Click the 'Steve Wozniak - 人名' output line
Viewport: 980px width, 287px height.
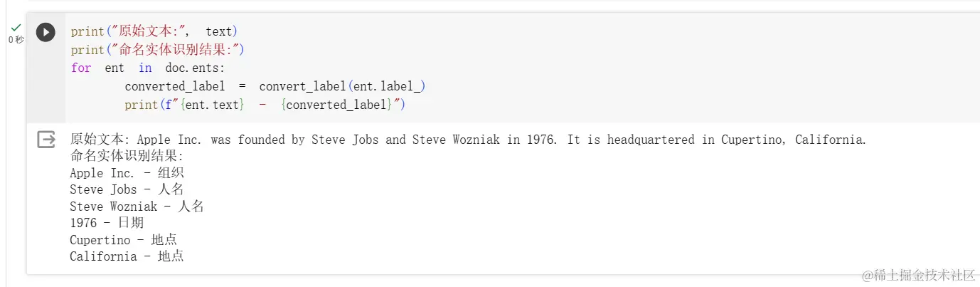tap(137, 207)
